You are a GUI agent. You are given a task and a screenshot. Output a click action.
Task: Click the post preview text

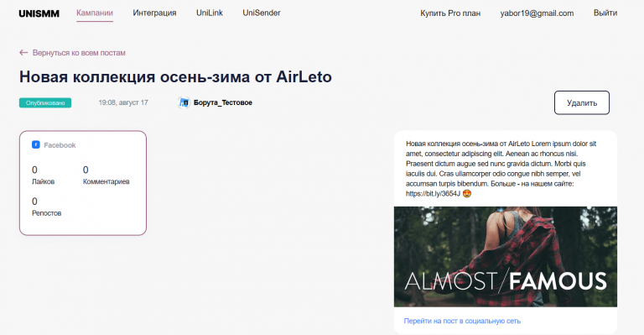coord(501,169)
